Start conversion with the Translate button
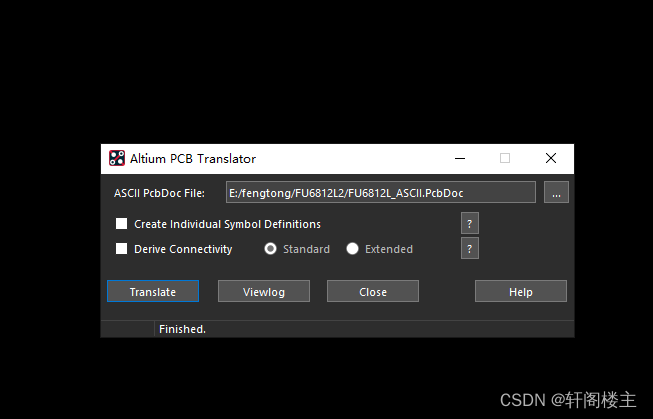 [x=153, y=291]
